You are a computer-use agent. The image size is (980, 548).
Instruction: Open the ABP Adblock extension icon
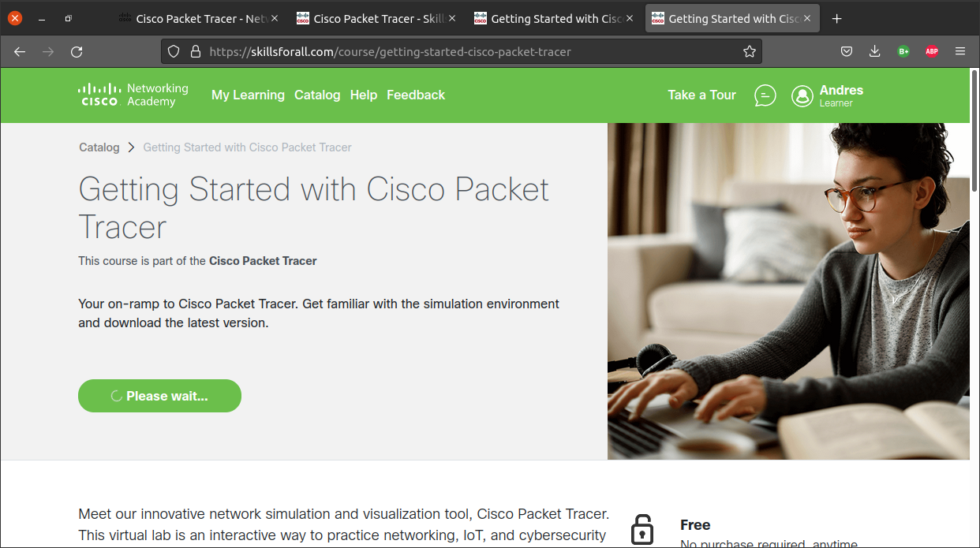click(932, 52)
